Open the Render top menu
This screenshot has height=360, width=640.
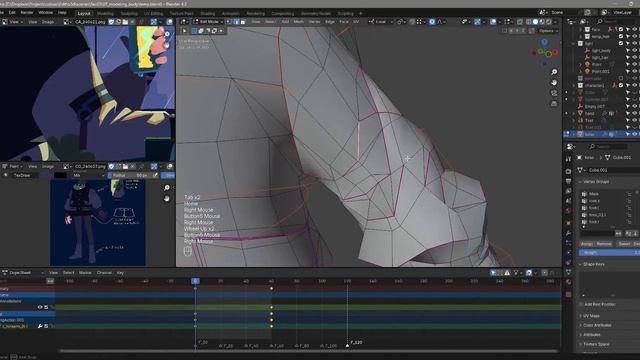(x=27, y=13)
